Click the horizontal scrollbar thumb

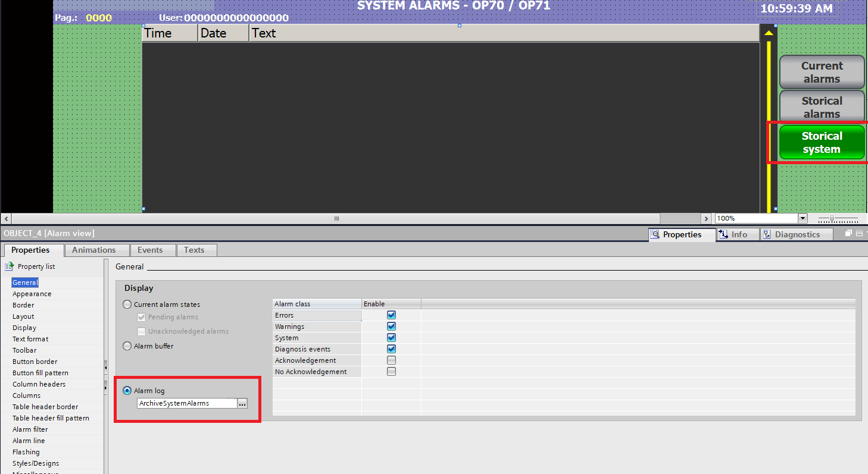point(336,218)
